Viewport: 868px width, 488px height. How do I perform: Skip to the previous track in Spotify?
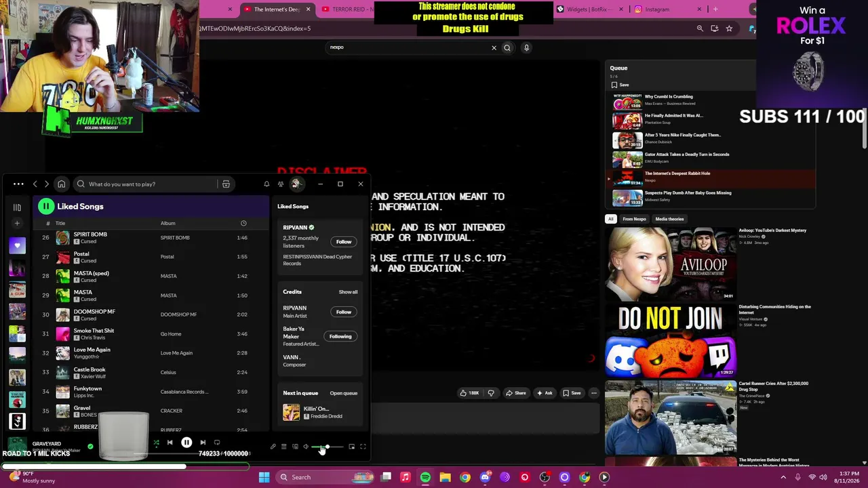[170, 443]
